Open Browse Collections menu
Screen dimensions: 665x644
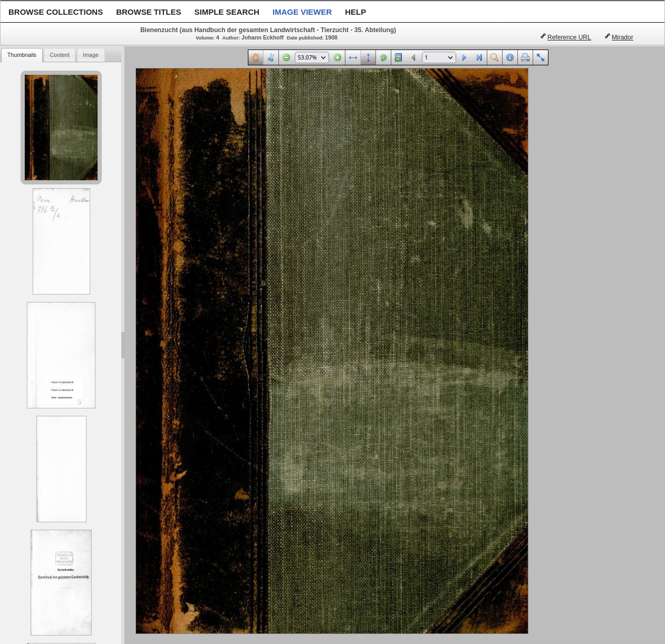tap(55, 12)
